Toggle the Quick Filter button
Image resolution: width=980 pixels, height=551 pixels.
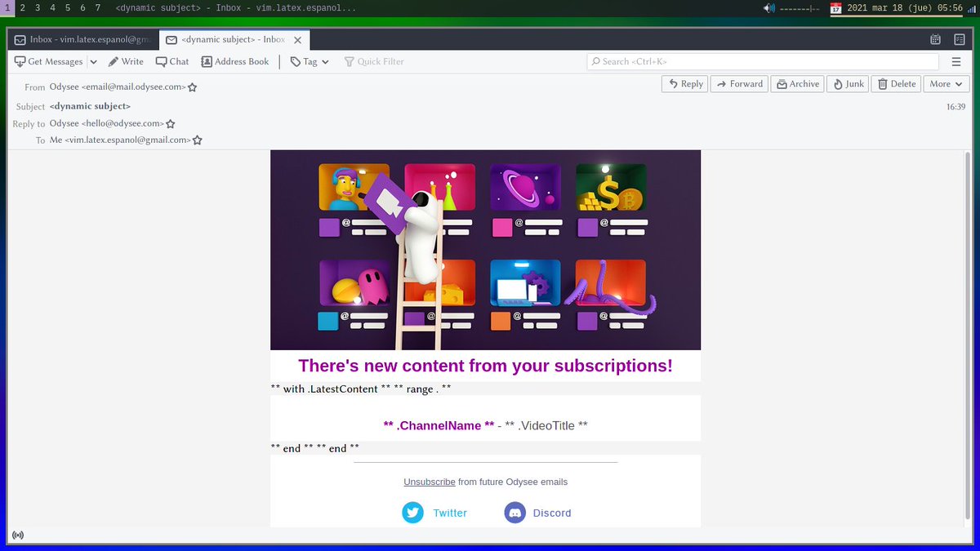pyautogui.click(x=374, y=61)
